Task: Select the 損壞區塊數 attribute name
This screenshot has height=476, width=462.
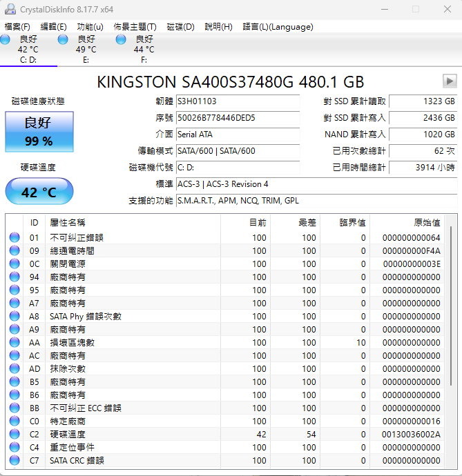Action: pyautogui.click(x=72, y=342)
